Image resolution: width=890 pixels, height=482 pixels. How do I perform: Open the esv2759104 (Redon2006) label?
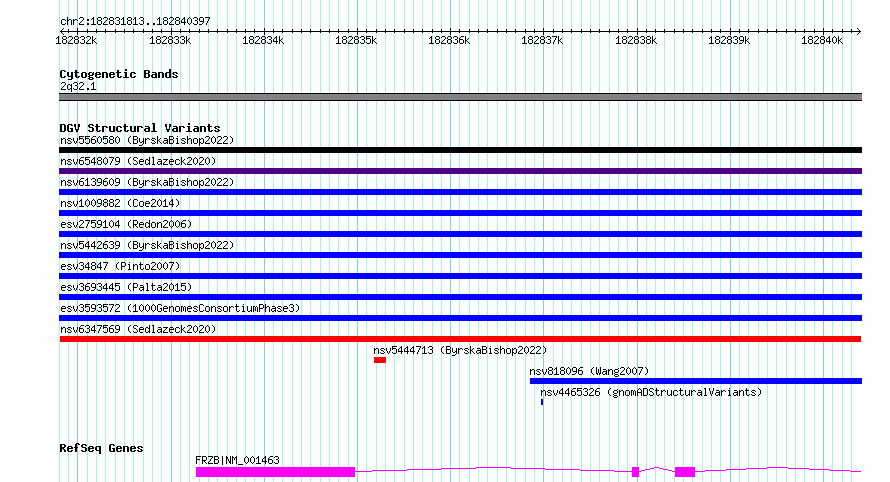(126, 224)
